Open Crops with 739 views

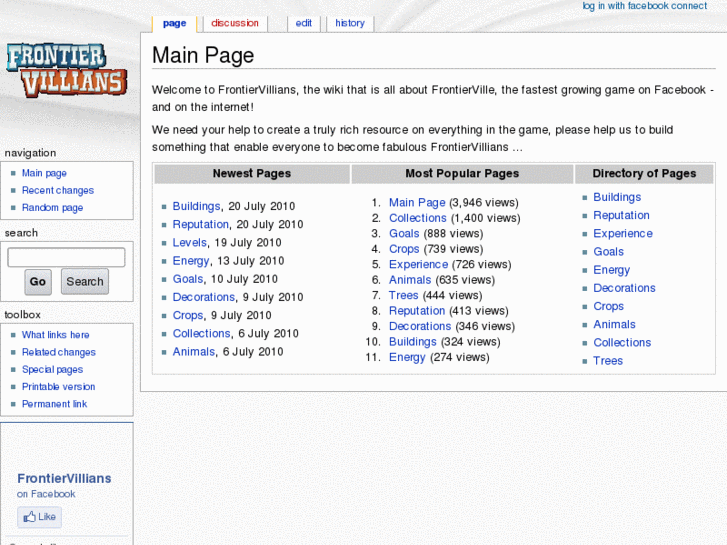coord(404,249)
